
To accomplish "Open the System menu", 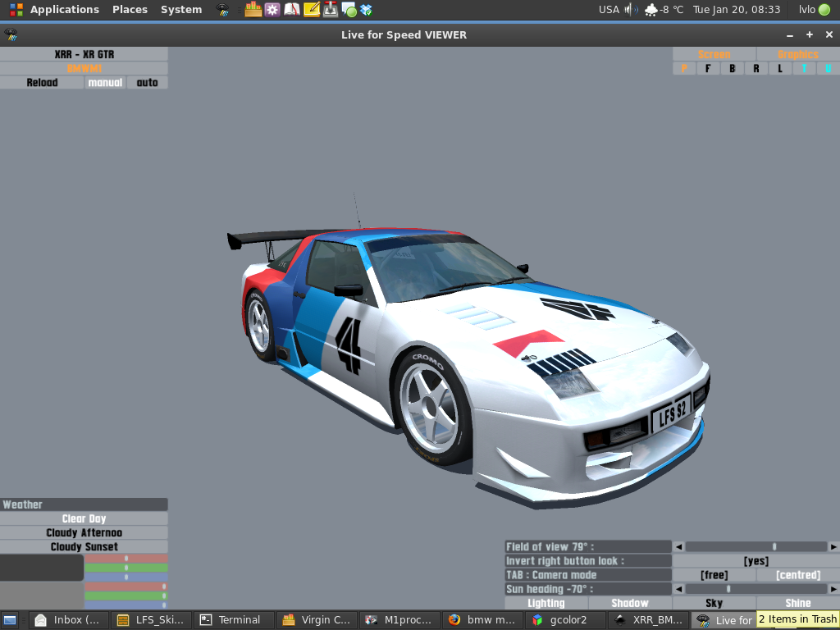I will (x=181, y=10).
